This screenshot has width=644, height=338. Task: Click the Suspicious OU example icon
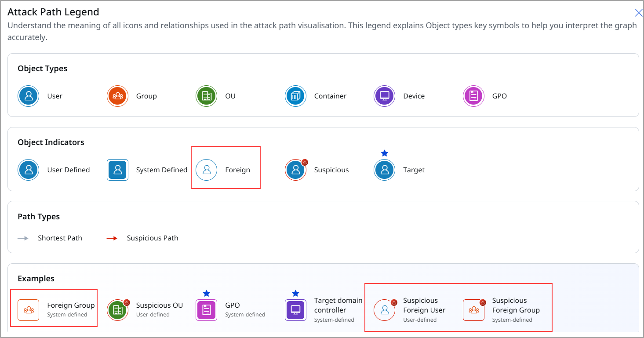117,310
